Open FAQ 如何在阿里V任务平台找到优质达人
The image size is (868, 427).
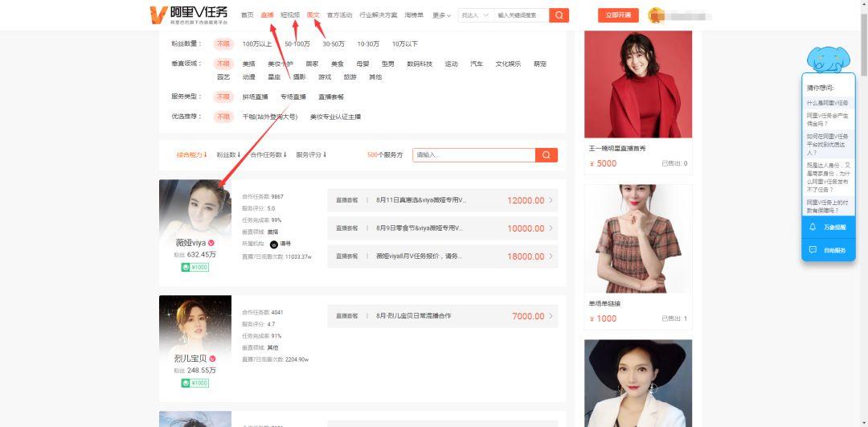click(828, 144)
